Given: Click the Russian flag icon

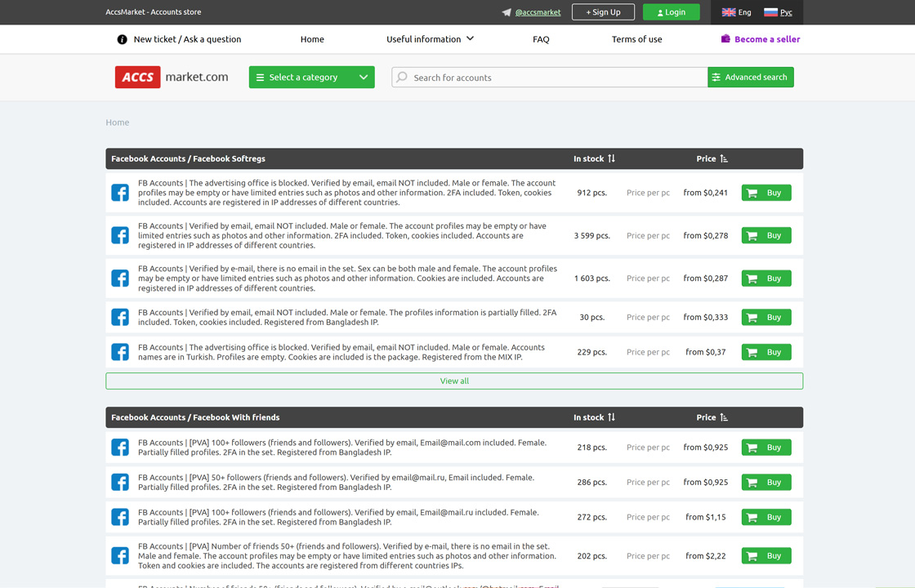Looking at the screenshot, I should click(x=770, y=12).
